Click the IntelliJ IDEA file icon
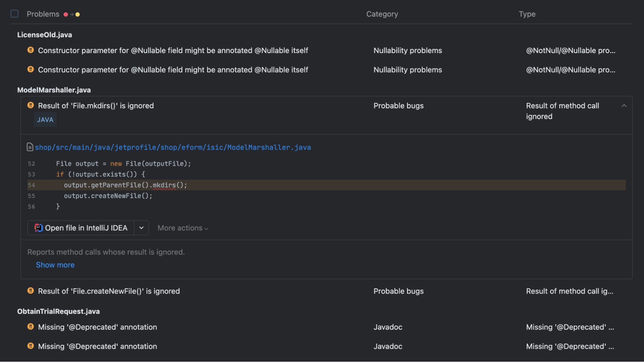 (x=38, y=227)
